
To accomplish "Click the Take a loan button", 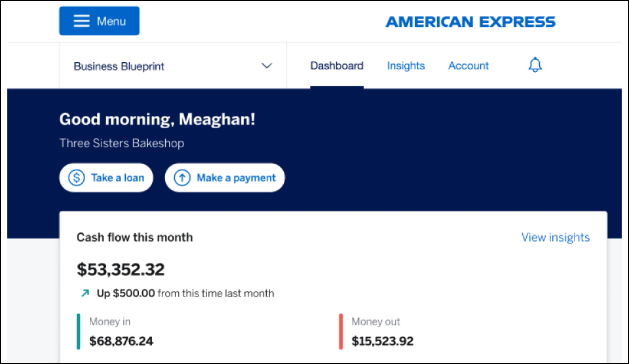I will pyautogui.click(x=106, y=178).
